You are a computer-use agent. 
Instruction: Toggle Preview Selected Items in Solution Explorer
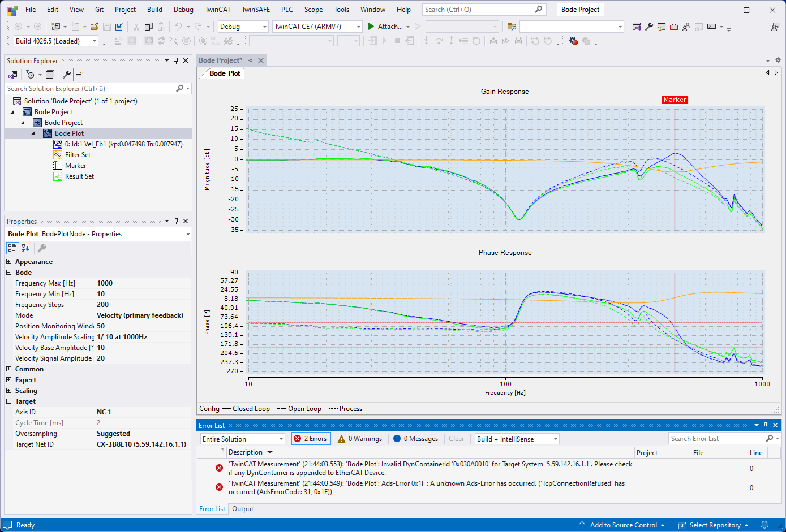(x=79, y=75)
